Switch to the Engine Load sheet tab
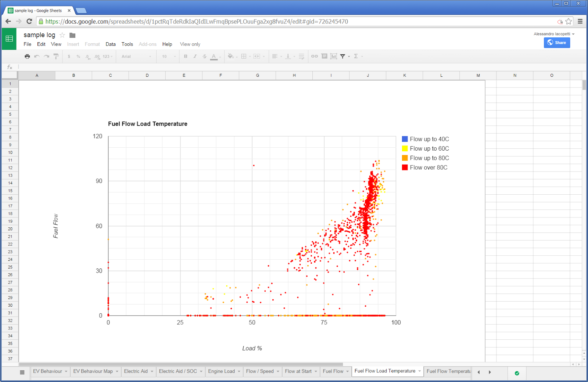This screenshot has width=588, height=382. [222, 371]
